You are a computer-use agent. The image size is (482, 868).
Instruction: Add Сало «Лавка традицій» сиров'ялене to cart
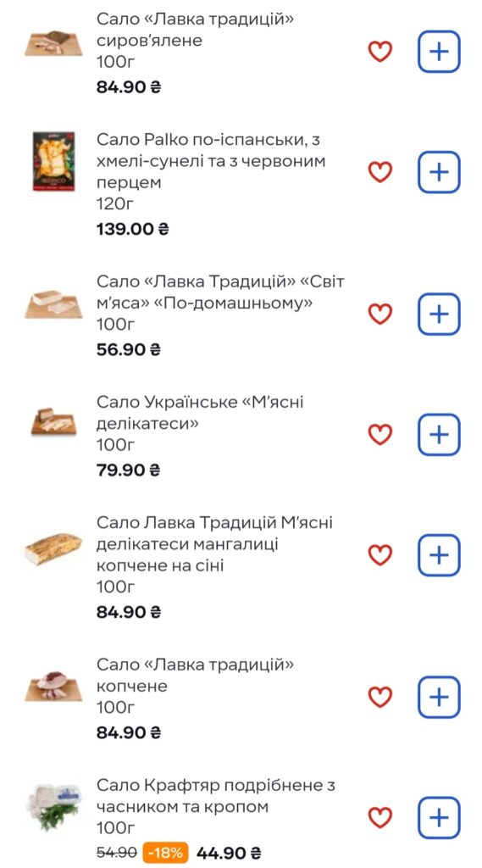coord(439,52)
